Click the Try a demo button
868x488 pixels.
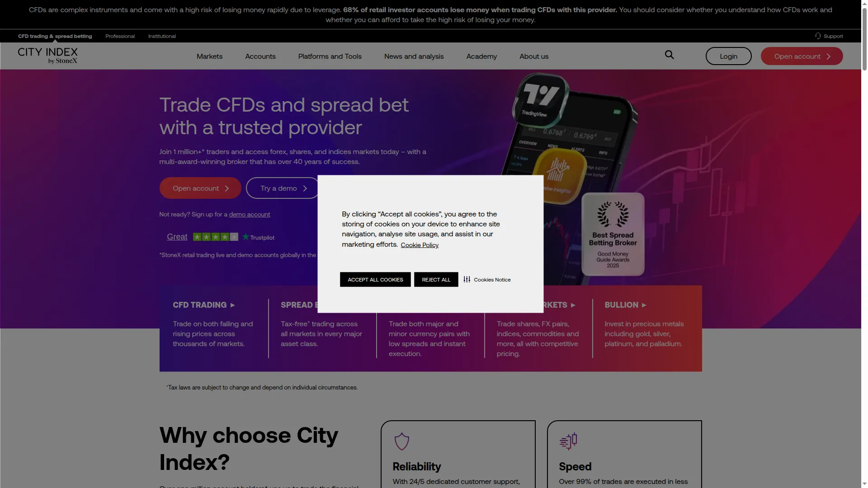[x=283, y=188]
